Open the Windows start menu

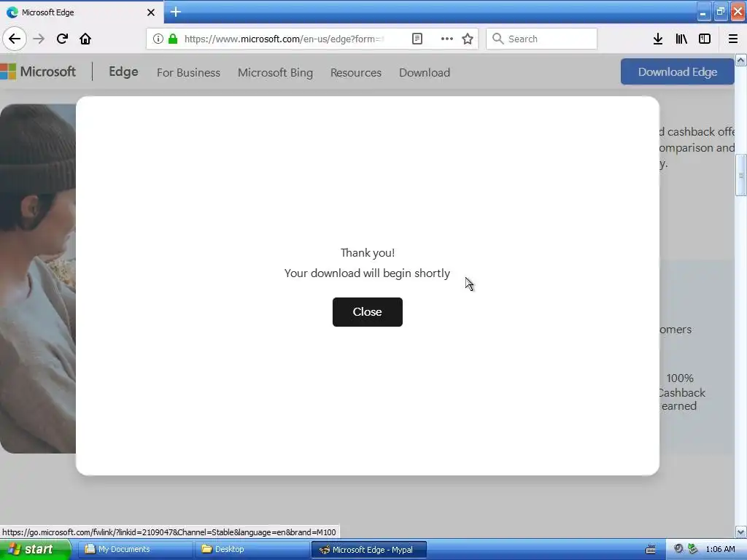coord(35,550)
